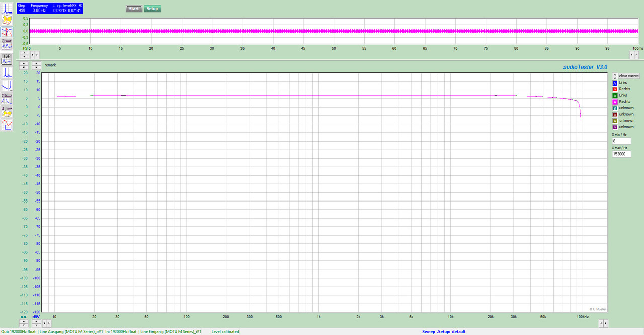Toggle teal B curve labeled unknown

coord(615,108)
